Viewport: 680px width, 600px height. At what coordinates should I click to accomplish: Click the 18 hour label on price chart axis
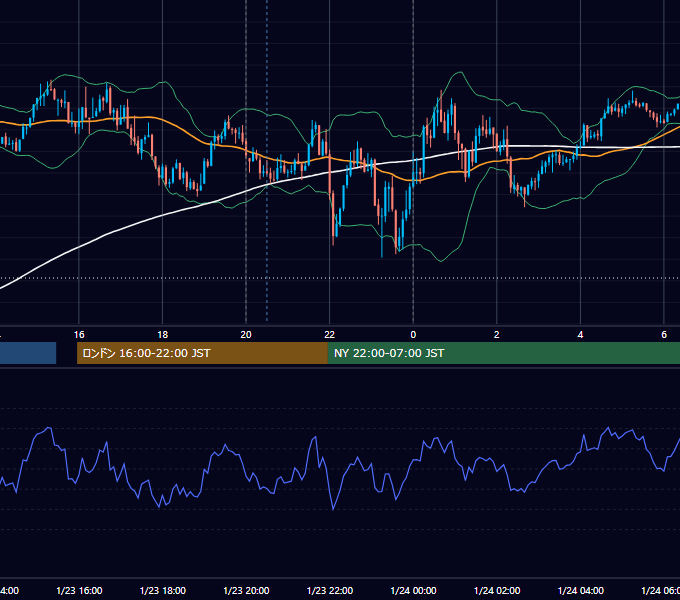click(x=162, y=335)
